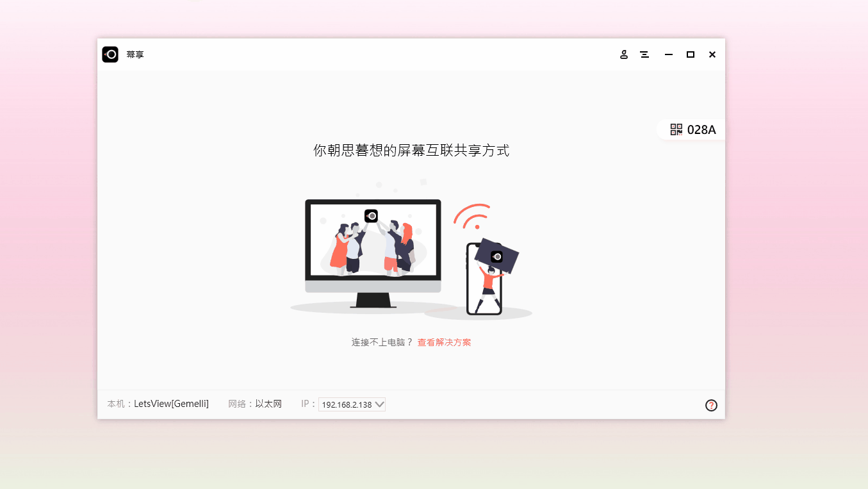Open the user account icon
The height and width of the screenshot is (489, 868).
[623, 54]
